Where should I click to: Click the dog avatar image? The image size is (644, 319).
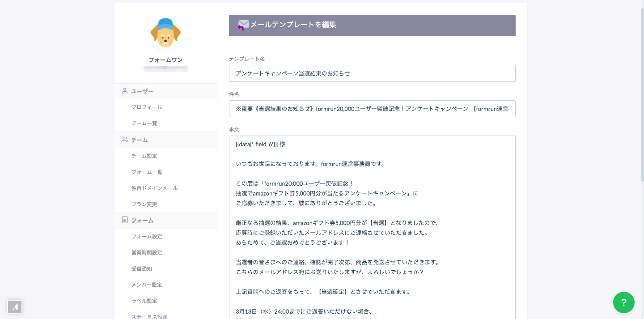click(x=165, y=33)
